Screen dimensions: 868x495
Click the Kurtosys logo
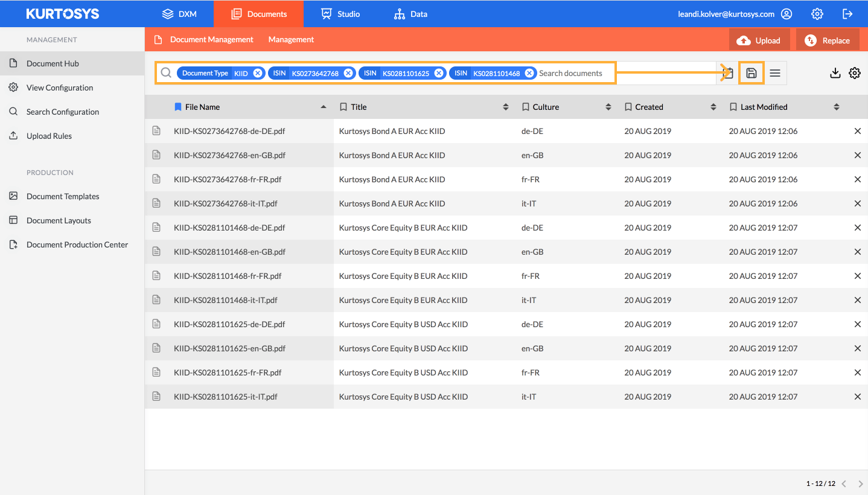(x=63, y=14)
